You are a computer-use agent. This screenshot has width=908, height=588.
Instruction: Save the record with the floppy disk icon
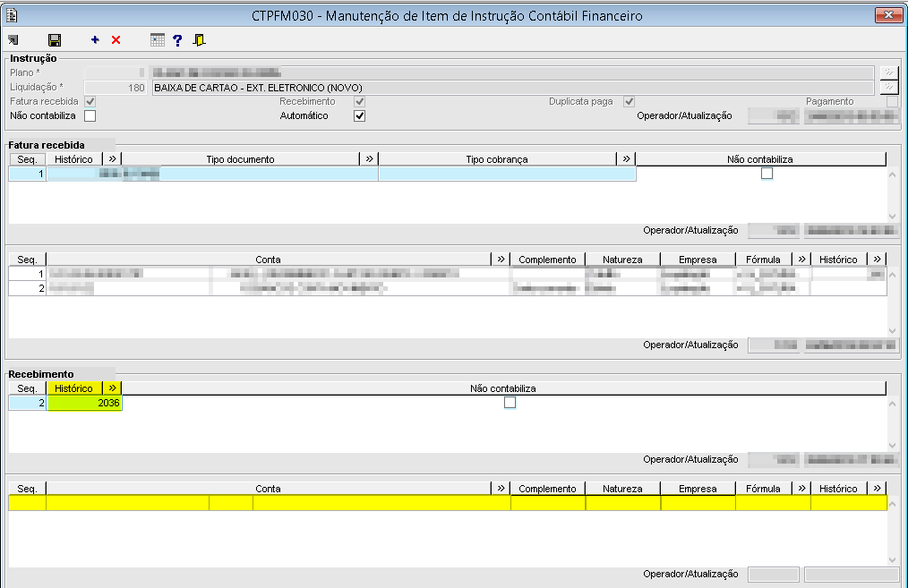[x=55, y=40]
